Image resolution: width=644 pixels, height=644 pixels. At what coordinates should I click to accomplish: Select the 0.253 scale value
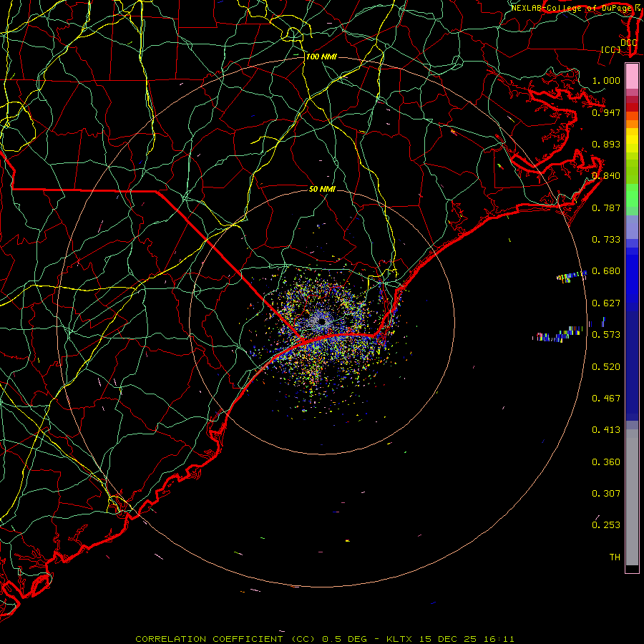click(606, 525)
